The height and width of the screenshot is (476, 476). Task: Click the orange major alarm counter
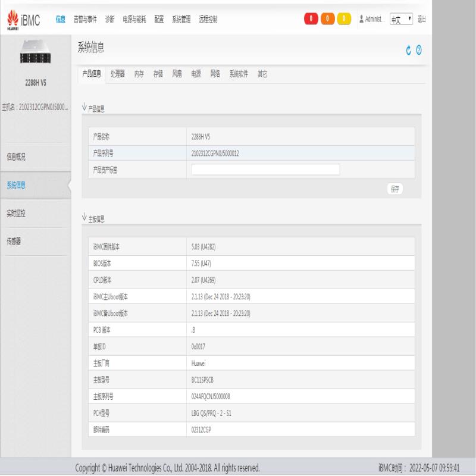pyautogui.click(x=328, y=19)
